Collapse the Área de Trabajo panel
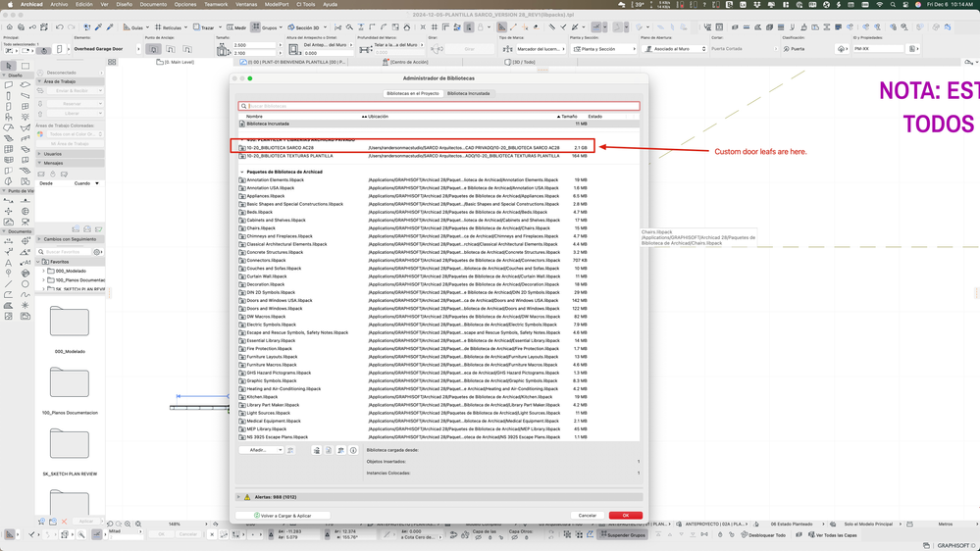This screenshot has width=980, height=551. (x=39, y=81)
